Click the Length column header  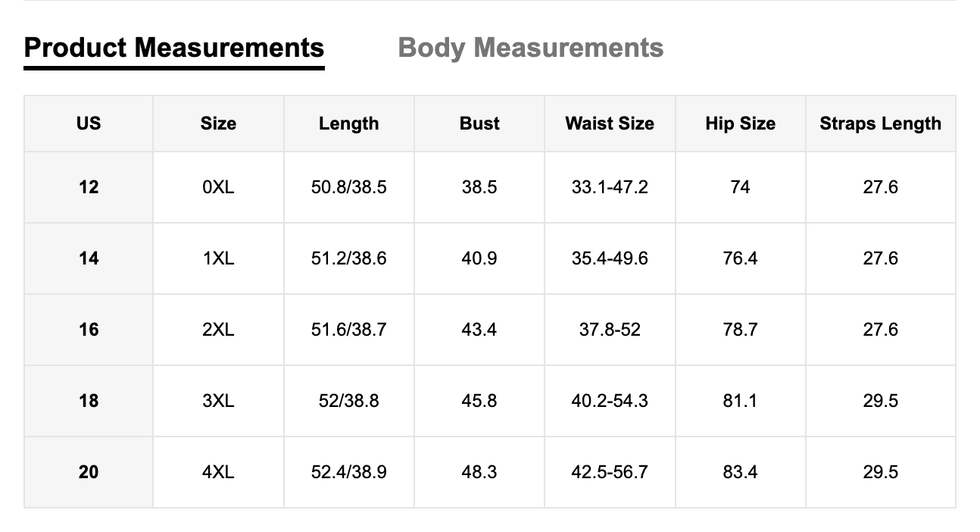[348, 124]
